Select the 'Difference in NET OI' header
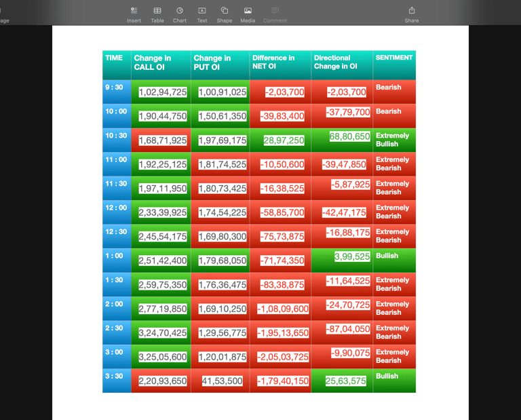The image size is (521, 420). click(x=280, y=65)
